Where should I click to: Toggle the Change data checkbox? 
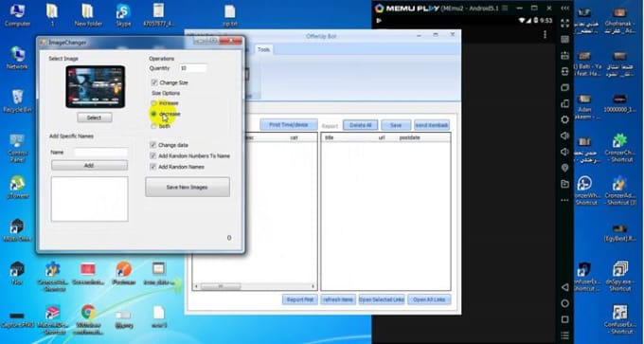point(153,145)
